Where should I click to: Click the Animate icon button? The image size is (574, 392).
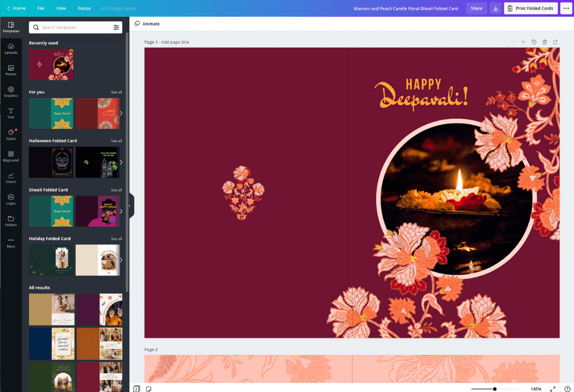coord(147,24)
